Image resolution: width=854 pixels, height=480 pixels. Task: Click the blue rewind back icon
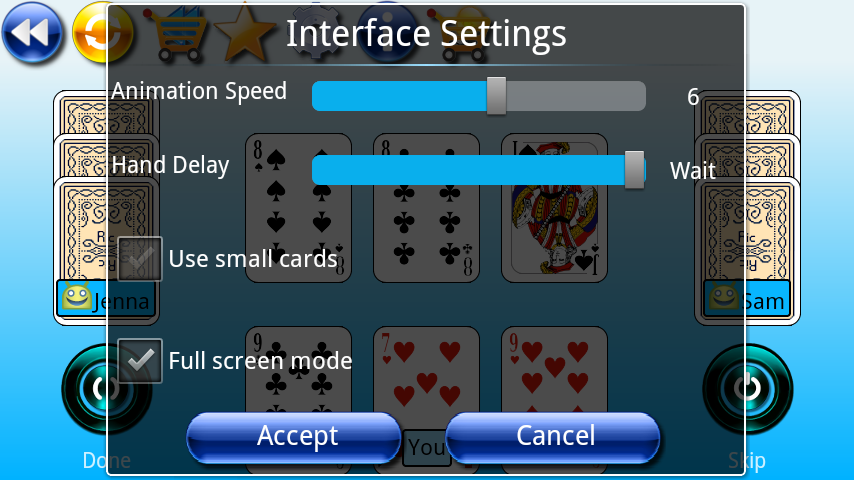32,33
